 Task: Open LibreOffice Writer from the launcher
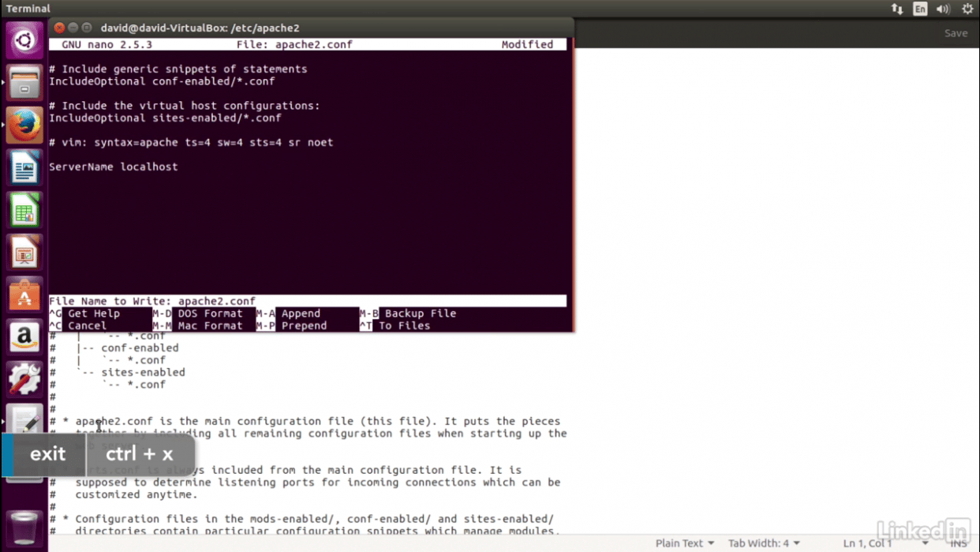tap(24, 168)
